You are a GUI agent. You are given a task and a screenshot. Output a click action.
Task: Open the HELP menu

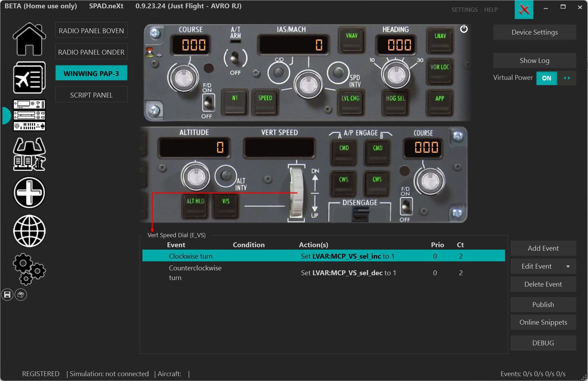pyautogui.click(x=491, y=10)
